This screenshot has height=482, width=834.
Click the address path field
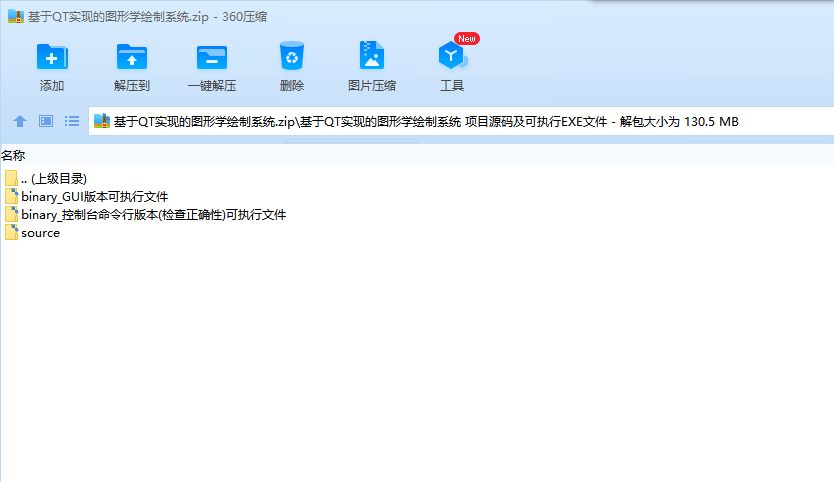[x=461, y=121]
